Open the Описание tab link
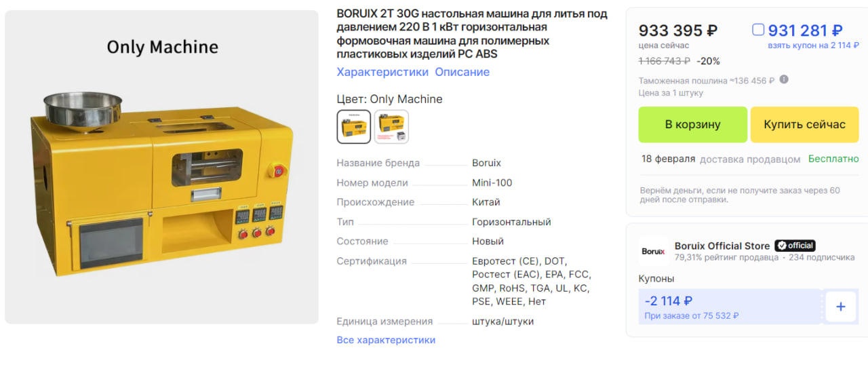 (x=462, y=72)
